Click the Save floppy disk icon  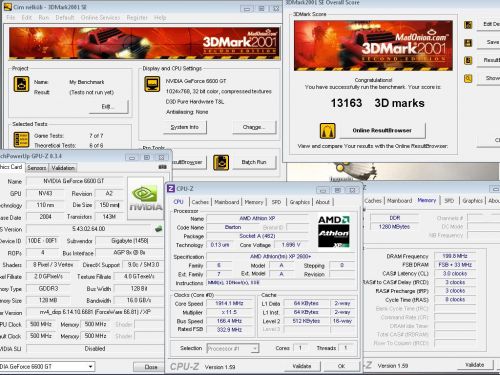(468, 43)
